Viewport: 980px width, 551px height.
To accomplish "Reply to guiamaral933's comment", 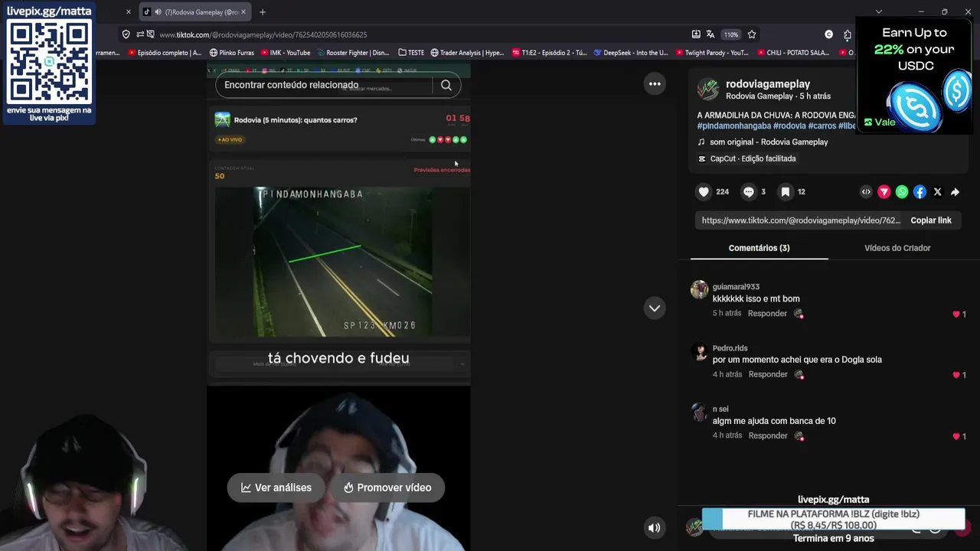I will click(x=767, y=314).
